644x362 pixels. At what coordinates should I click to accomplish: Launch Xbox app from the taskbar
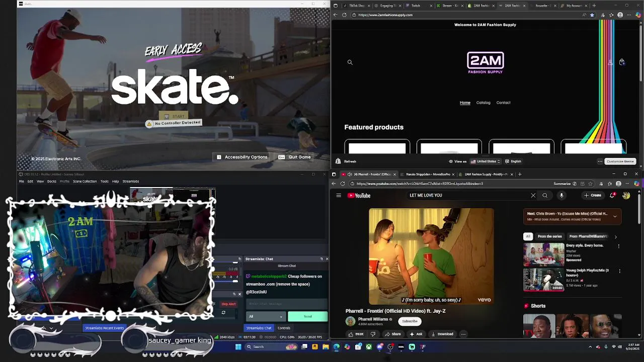pos(369,346)
